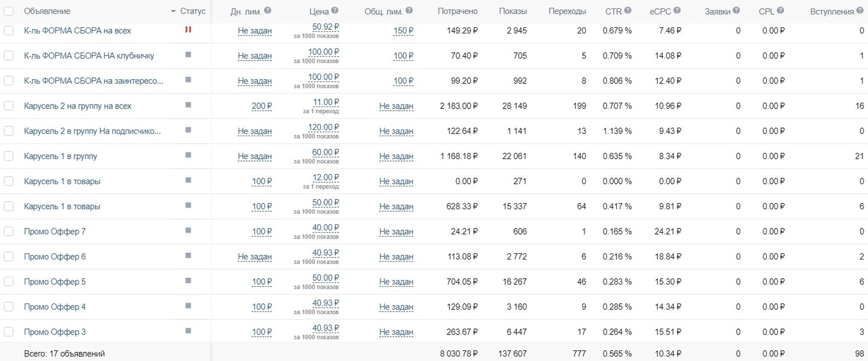Edit the 11.00 ₽ price per click
This screenshot has height=361, width=868.
326,102
